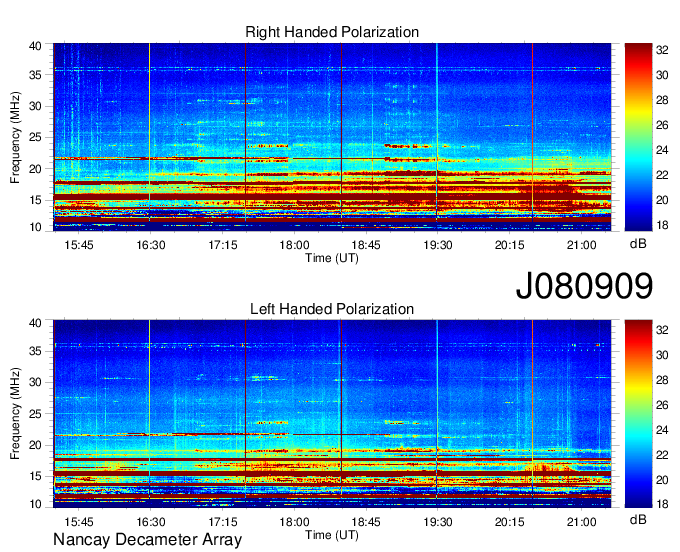Screen dimensions: 680x552
Task: Click the 15:45 time tick of Left Handed plot
Action: click(78, 522)
